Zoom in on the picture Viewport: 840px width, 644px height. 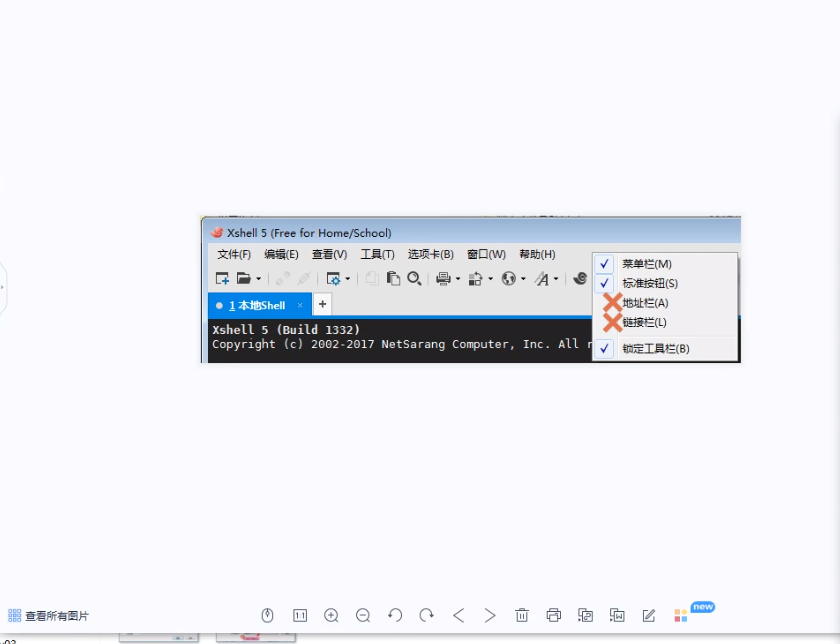tap(331, 615)
